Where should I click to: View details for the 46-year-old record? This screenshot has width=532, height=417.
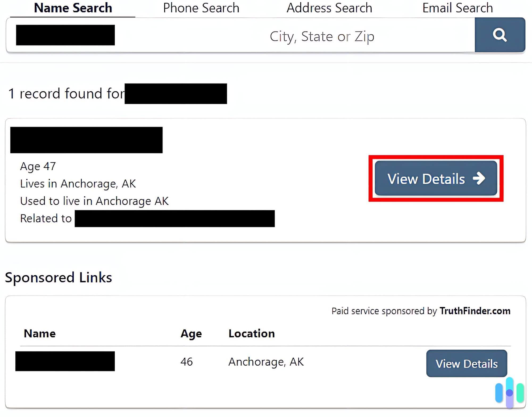[467, 364]
